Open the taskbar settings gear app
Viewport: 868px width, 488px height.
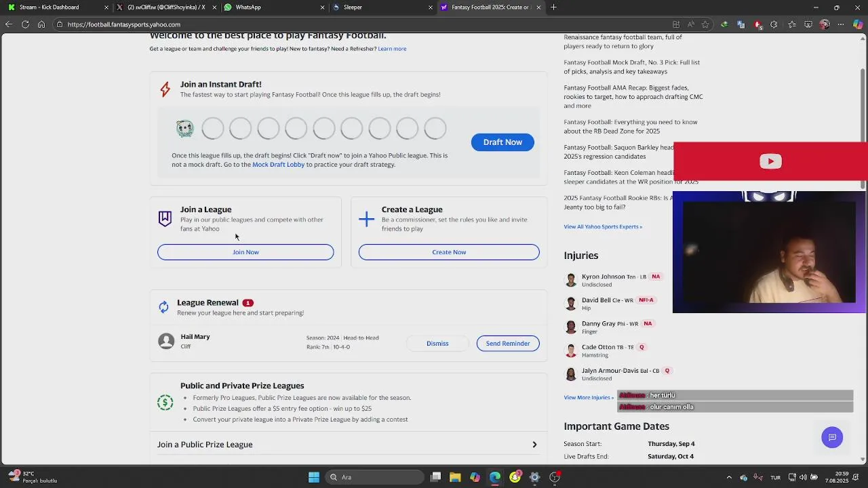[535, 477]
